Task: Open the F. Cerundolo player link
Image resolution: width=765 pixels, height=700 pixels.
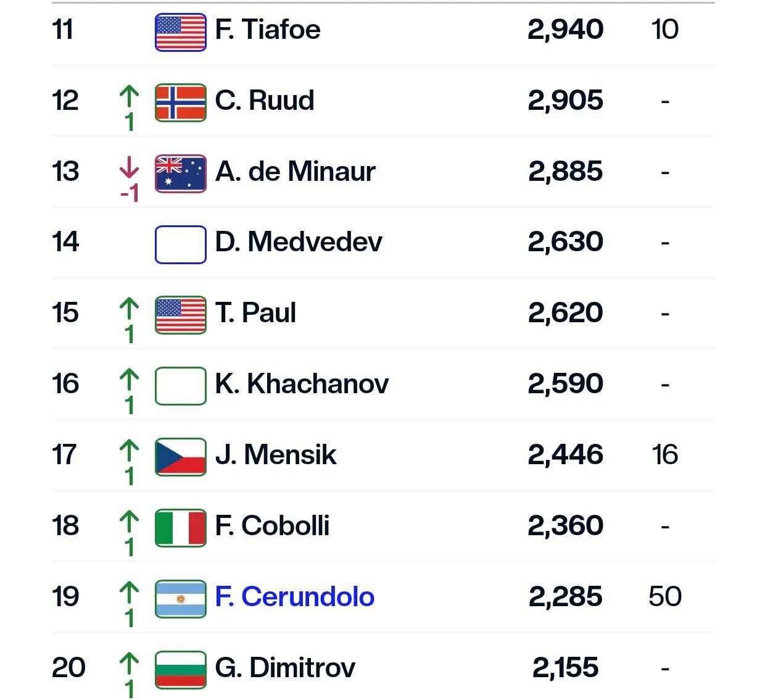Action: coord(295,597)
